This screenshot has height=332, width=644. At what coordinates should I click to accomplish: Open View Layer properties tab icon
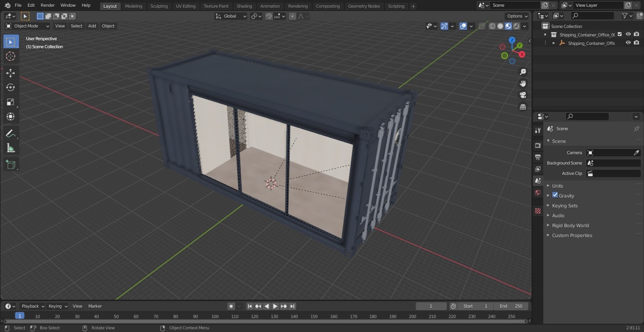[538, 169]
